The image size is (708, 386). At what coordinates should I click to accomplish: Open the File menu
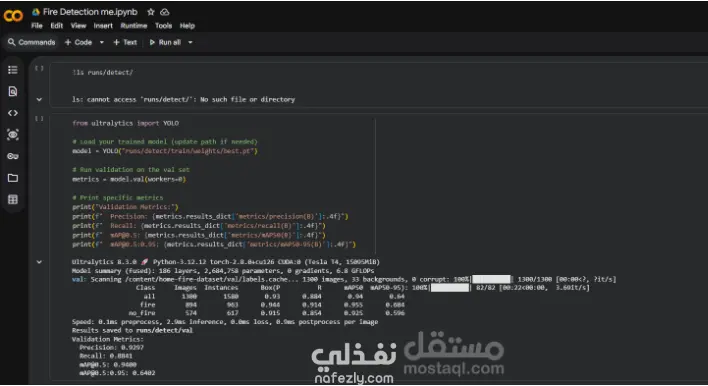pyautogui.click(x=37, y=26)
